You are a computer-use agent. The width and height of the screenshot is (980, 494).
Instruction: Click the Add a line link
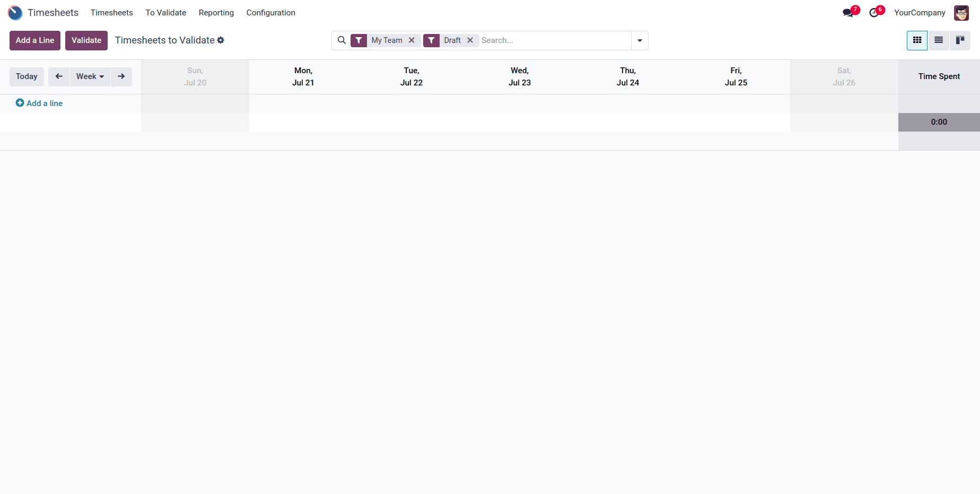pos(39,103)
